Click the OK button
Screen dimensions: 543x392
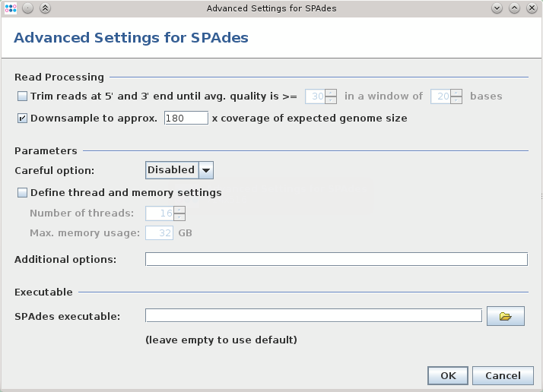pos(448,375)
